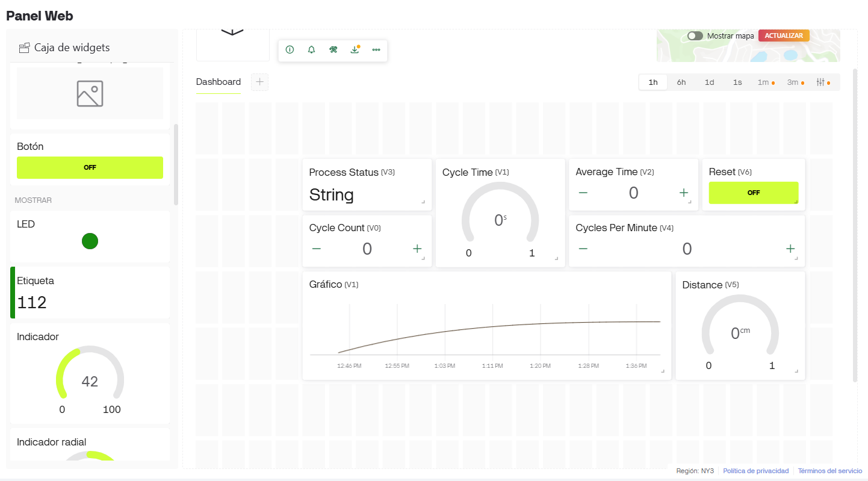
Task: Click the Distance gauge widget
Action: [x=740, y=327]
